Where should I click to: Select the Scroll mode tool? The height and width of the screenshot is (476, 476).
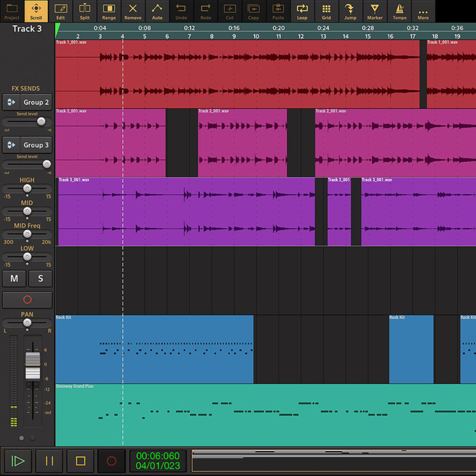[36, 11]
